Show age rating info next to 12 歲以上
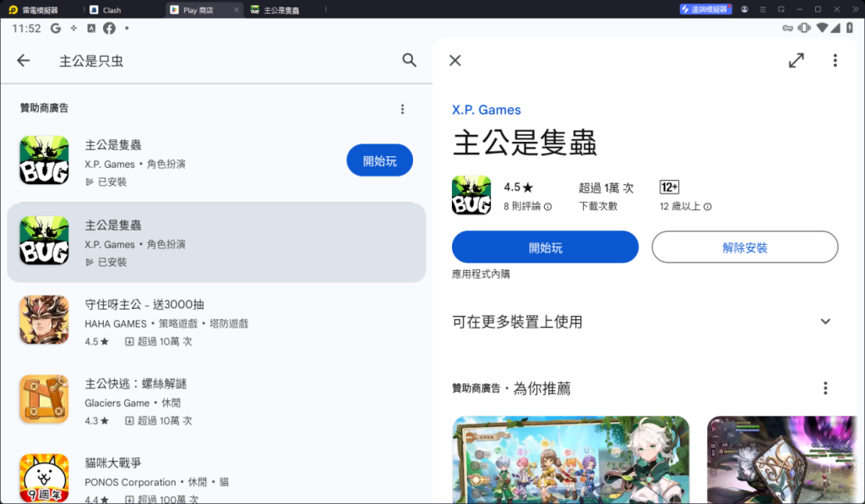The width and height of the screenshot is (865, 504). click(708, 207)
